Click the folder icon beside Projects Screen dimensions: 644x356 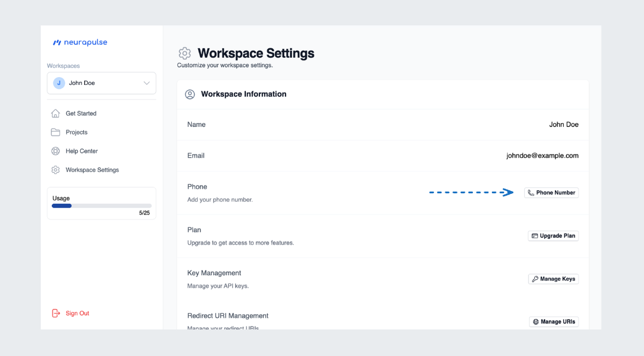click(55, 132)
